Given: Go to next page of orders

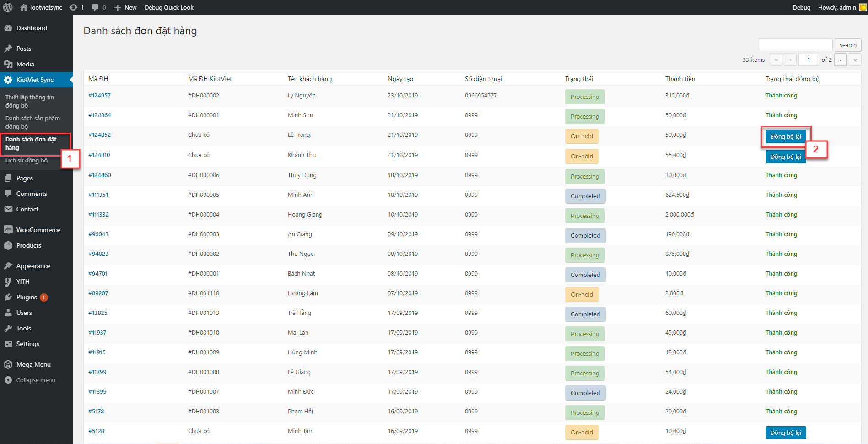Looking at the screenshot, I should (841, 60).
